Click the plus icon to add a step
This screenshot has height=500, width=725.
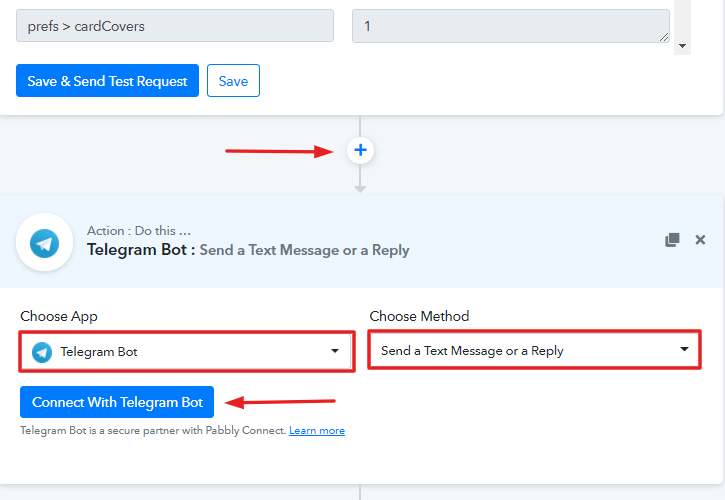pyautogui.click(x=360, y=150)
